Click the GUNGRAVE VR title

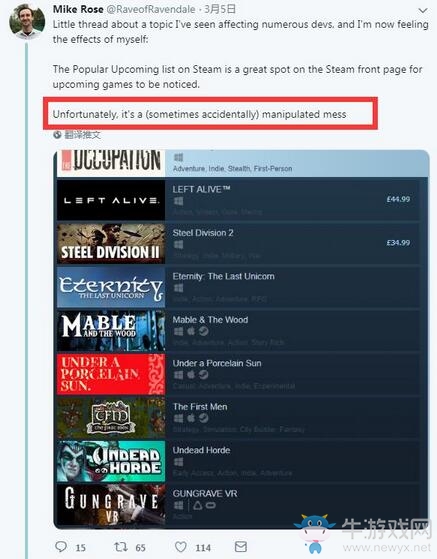(x=205, y=494)
